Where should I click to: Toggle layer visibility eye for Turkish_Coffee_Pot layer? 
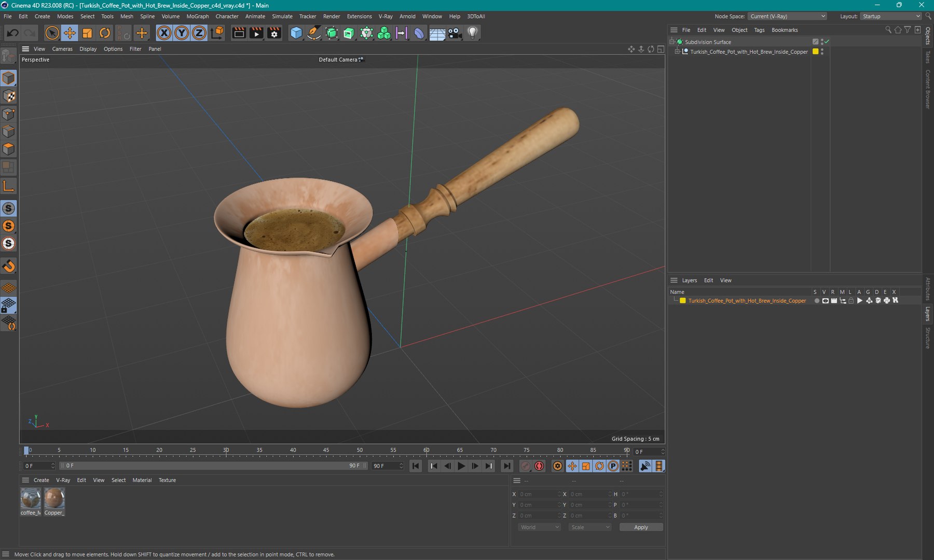825,301
